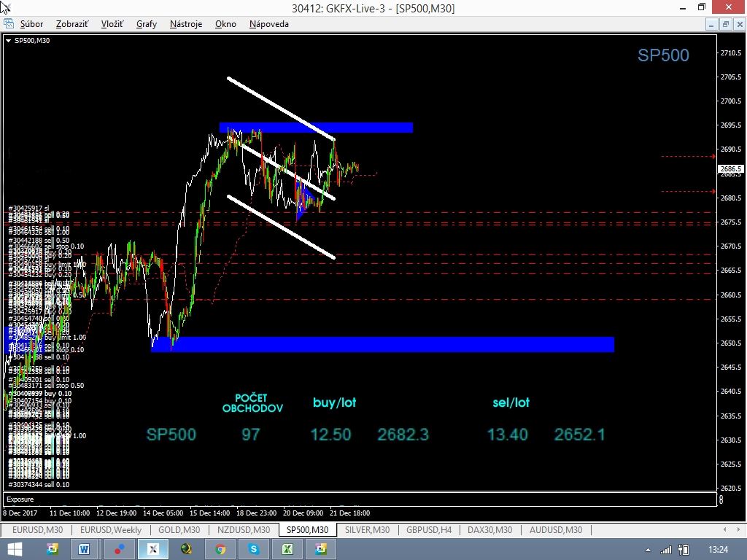Screen dimensions: 747x560
Task: Open the green globe app in taskbar
Action: tap(186, 550)
